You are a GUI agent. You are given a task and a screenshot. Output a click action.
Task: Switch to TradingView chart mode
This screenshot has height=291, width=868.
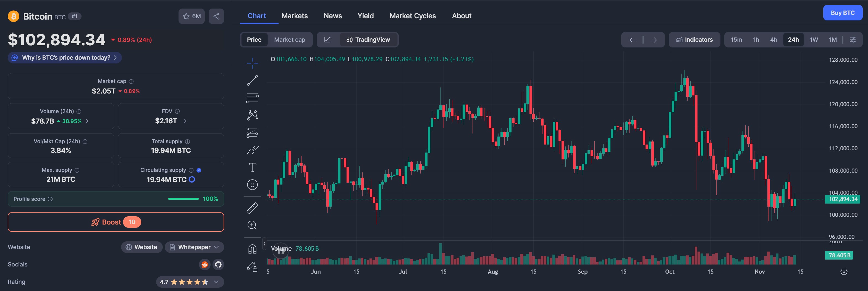368,40
